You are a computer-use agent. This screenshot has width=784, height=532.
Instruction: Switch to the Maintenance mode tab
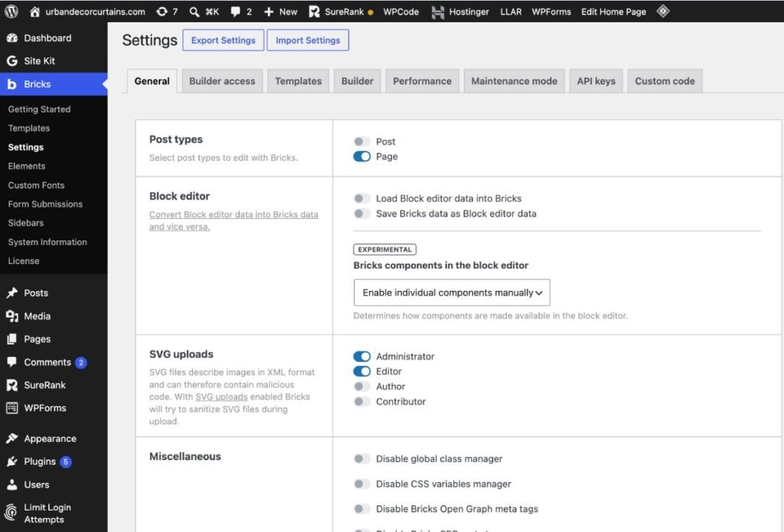[x=514, y=81]
